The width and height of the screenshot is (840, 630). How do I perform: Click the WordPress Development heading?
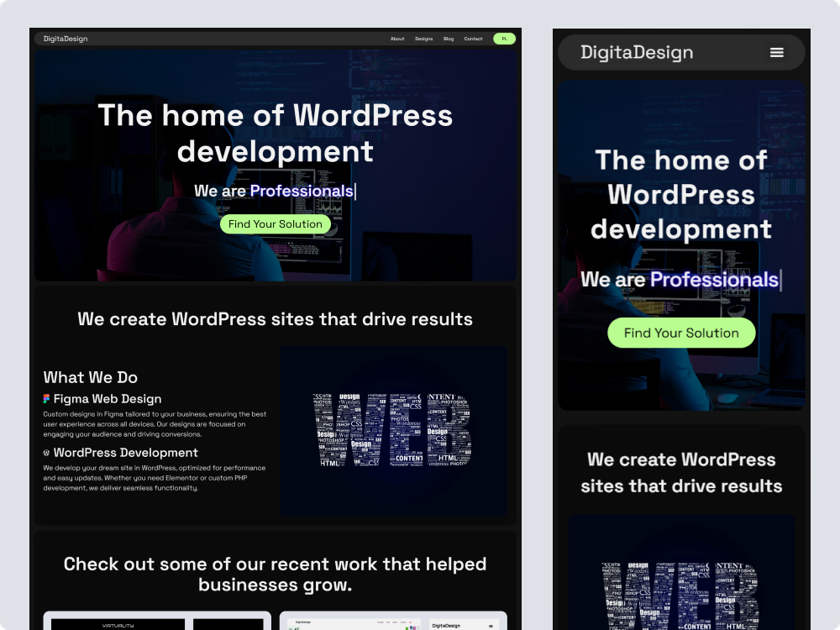(125, 453)
